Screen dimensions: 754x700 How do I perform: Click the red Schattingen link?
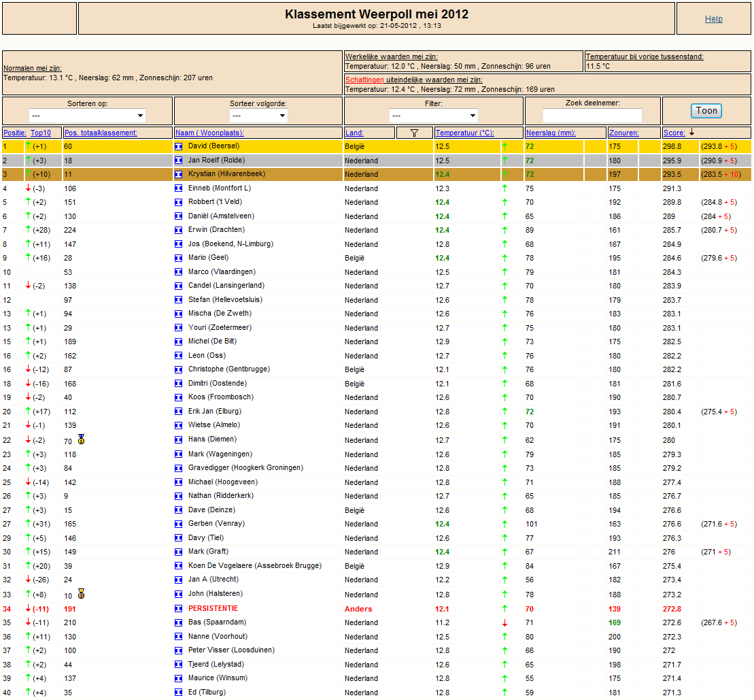(x=364, y=80)
